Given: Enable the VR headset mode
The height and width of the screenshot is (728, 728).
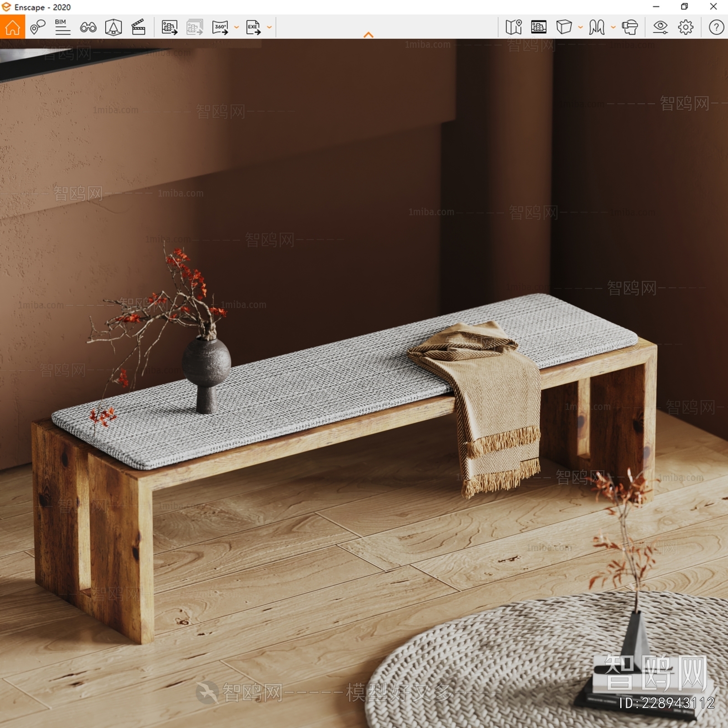Looking at the screenshot, I should click(x=630, y=27).
